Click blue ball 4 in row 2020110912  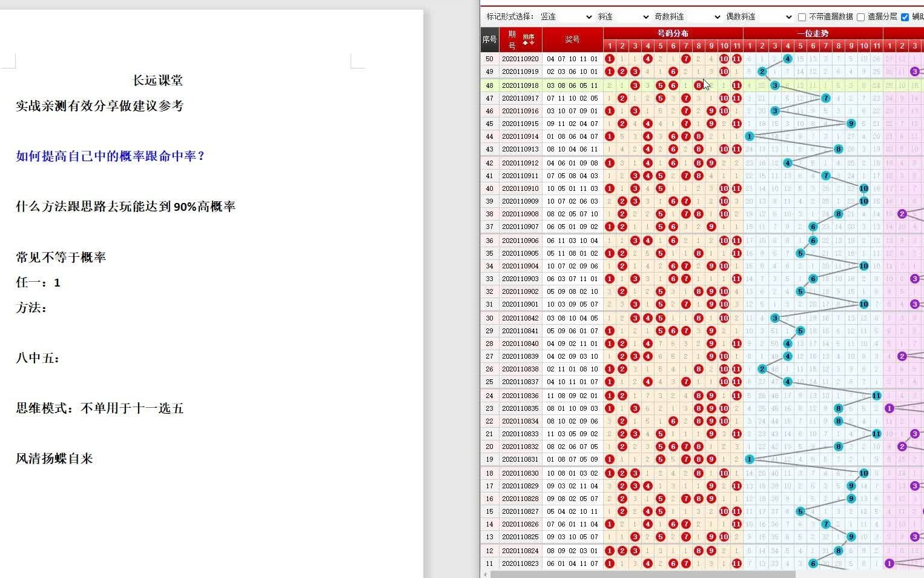click(x=787, y=163)
